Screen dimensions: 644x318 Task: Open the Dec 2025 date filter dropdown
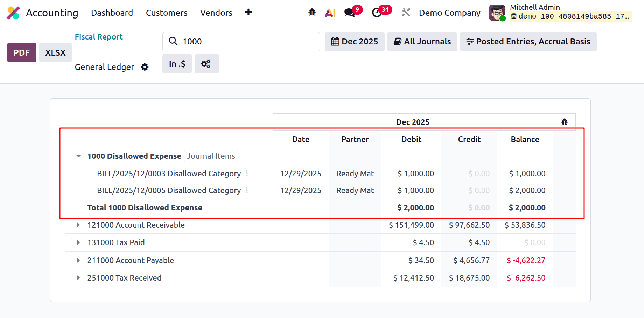(x=355, y=42)
